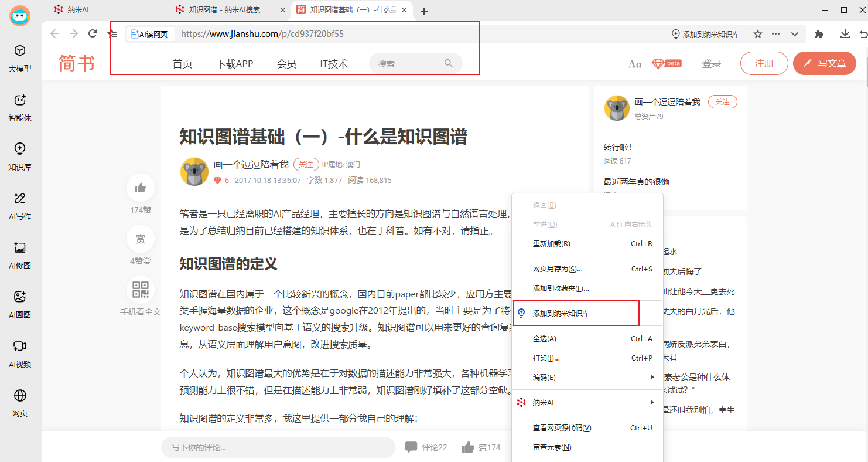Open the favorites list icon beside reload
The height and width of the screenshot is (462, 868).
tap(112, 34)
